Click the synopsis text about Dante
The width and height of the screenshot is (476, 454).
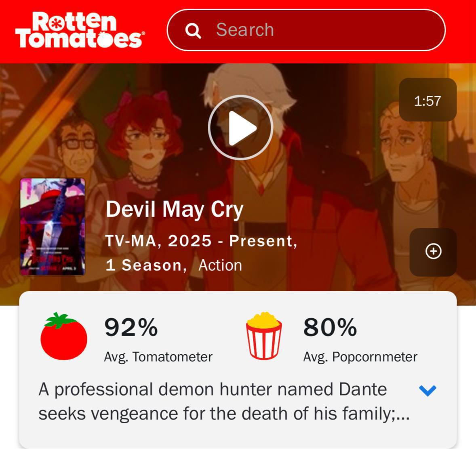[224, 401]
